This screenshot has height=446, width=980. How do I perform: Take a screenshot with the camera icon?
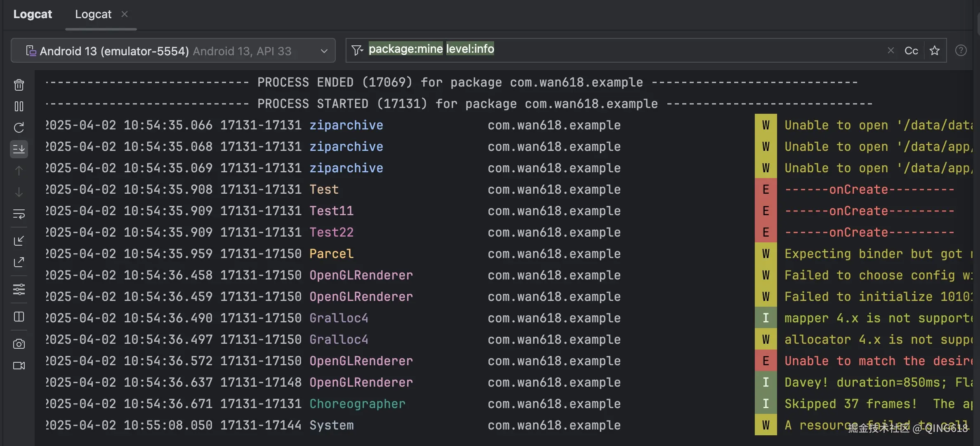coord(19,344)
